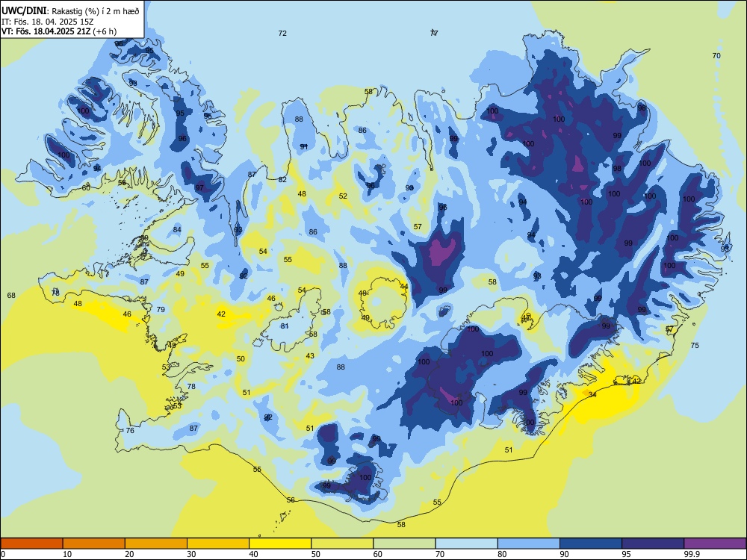Viewport: 747px width, 560px height.
Task: Click the legend tick label '70'
Action: click(x=440, y=554)
